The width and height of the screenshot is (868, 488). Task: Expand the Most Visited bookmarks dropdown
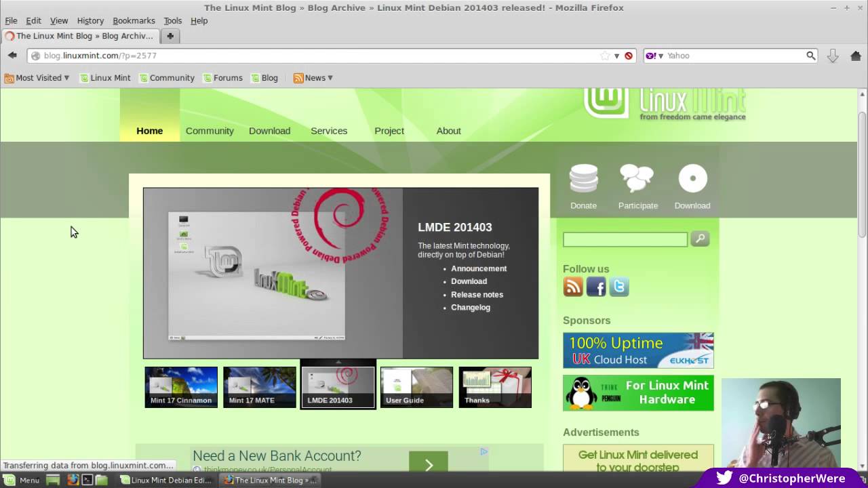pyautogui.click(x=37, y=78)
